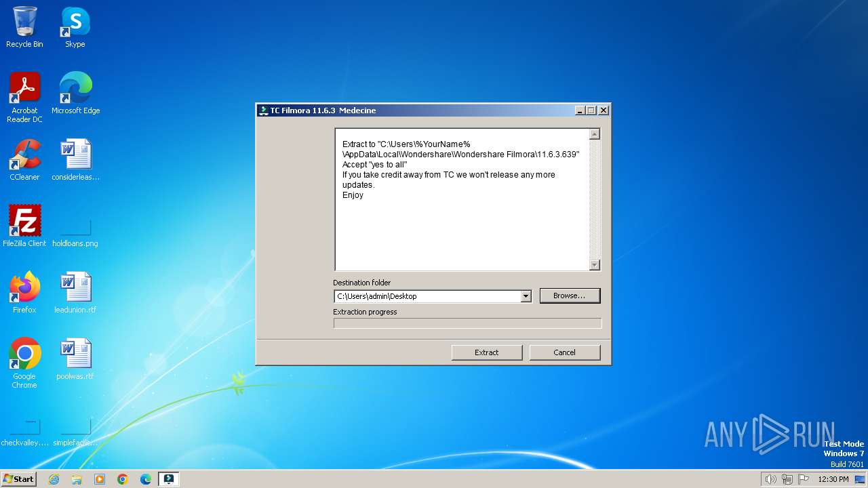Open Chrome from the taskbar
This screenshot has width=868, height=488.
(123, 479)
